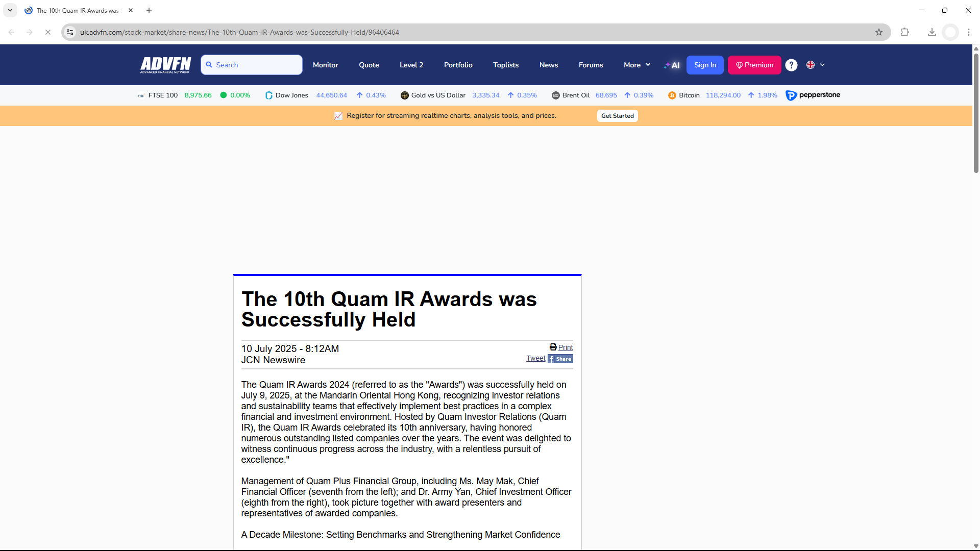Click the Dow Jones icon

coord(269,95)
